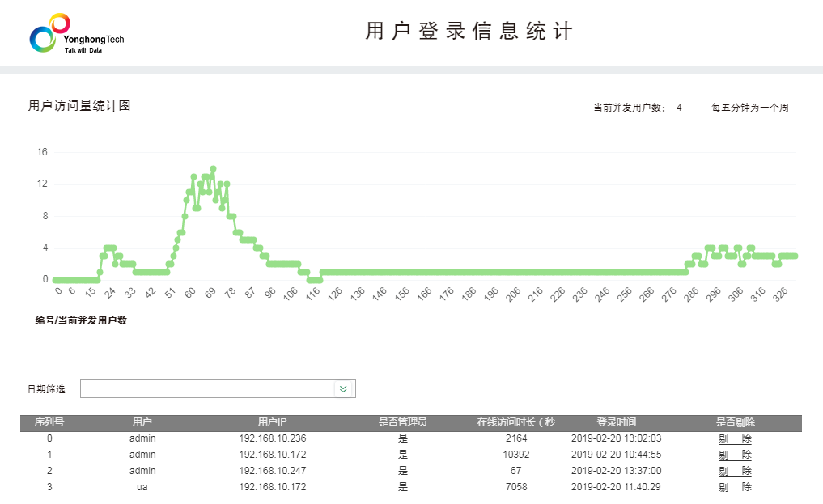Select the table row for user ua

[324, 487]
